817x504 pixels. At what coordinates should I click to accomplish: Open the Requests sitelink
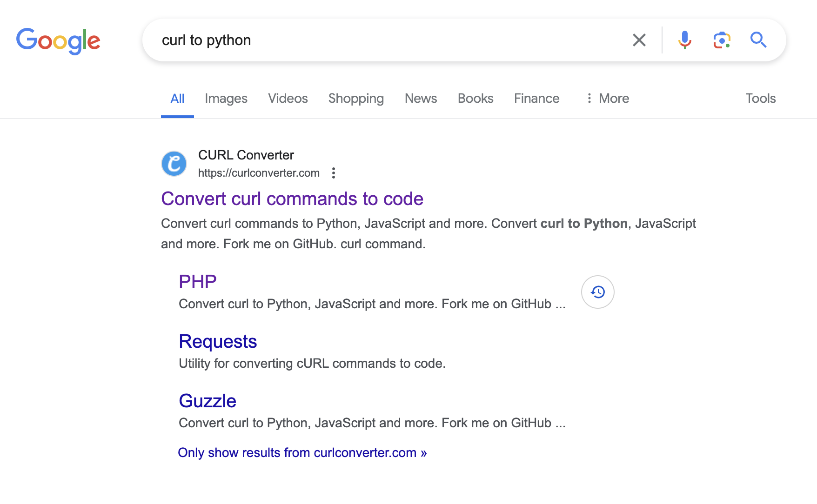pyautogui.click(x=218, y=342)
